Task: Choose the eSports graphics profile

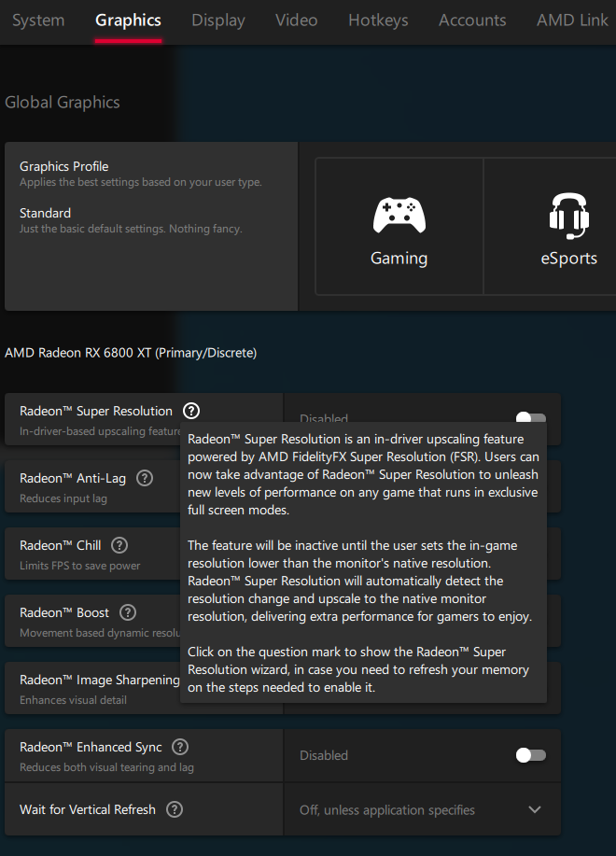Action: pyautogui.click(x=551, y=227)
